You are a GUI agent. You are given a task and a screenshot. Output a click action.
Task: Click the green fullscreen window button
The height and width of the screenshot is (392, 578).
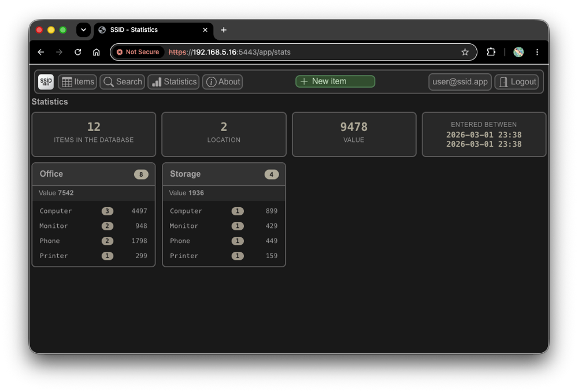[63, 30]
